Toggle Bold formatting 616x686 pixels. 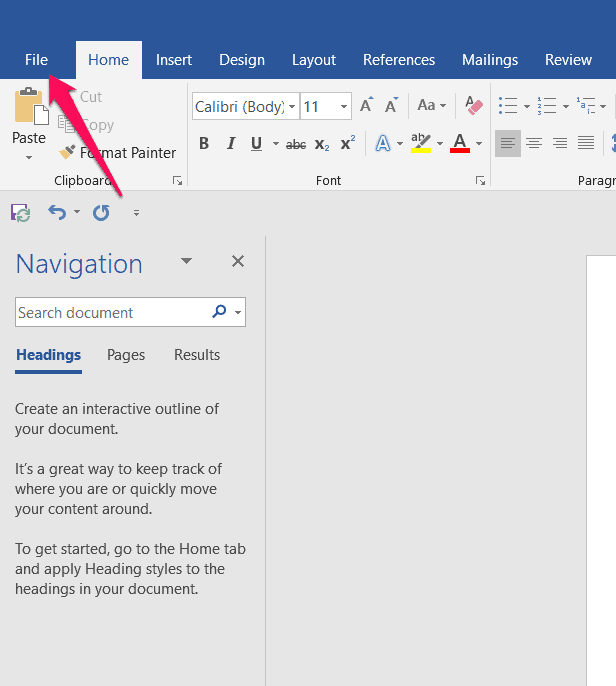point(204,144)
